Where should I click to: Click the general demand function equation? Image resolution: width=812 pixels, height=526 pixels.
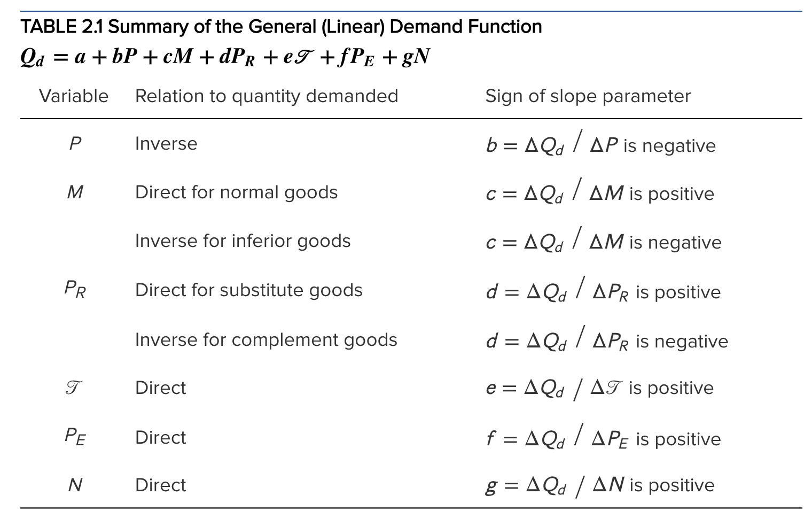pos(225,57)
